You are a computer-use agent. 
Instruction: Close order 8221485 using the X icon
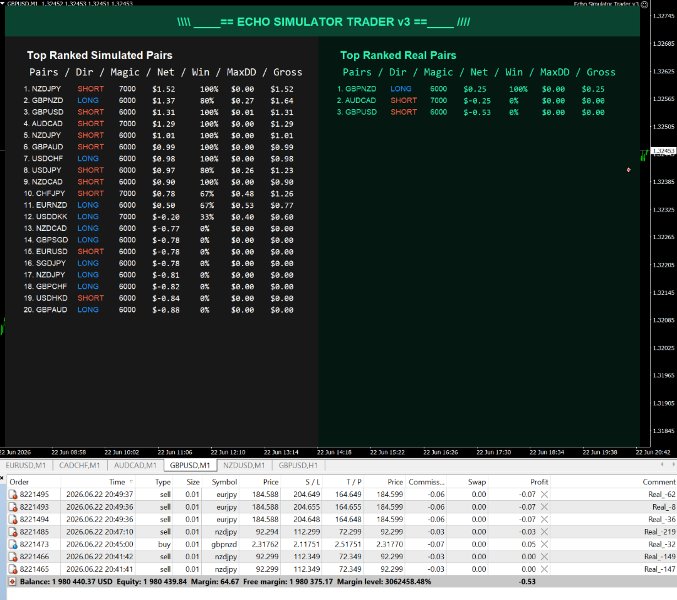[x=544, y=532]
